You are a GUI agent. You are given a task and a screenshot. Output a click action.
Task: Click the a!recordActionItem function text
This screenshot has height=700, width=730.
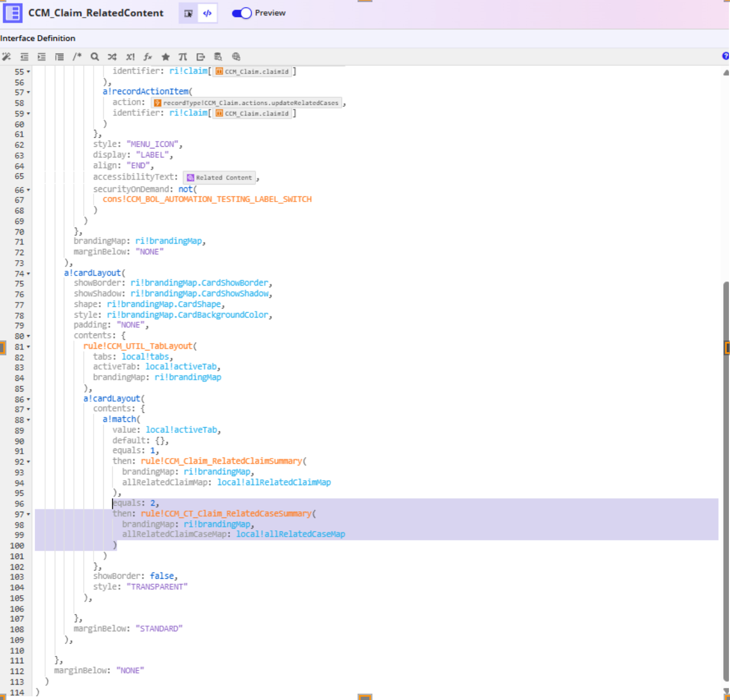pos(146,91)
